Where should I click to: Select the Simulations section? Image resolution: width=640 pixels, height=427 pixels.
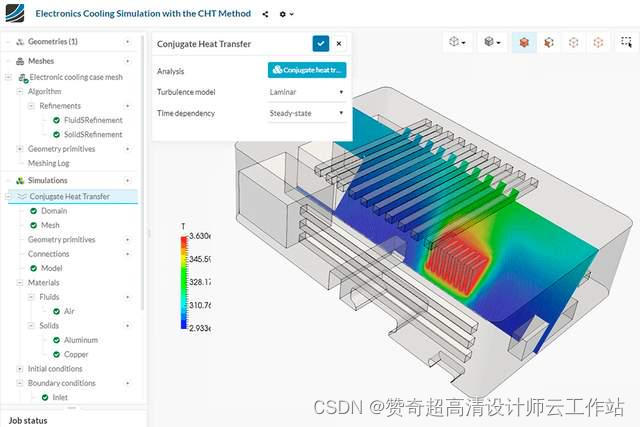click(x=48, y=180)
